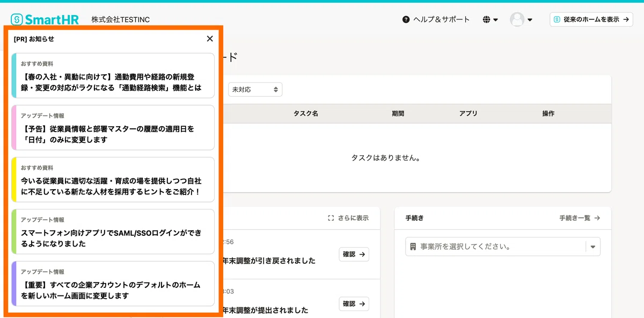Click 年末調整が提出されました notification text
The height and width of the screenshot is (318, 644).
[x=266, y=310]
